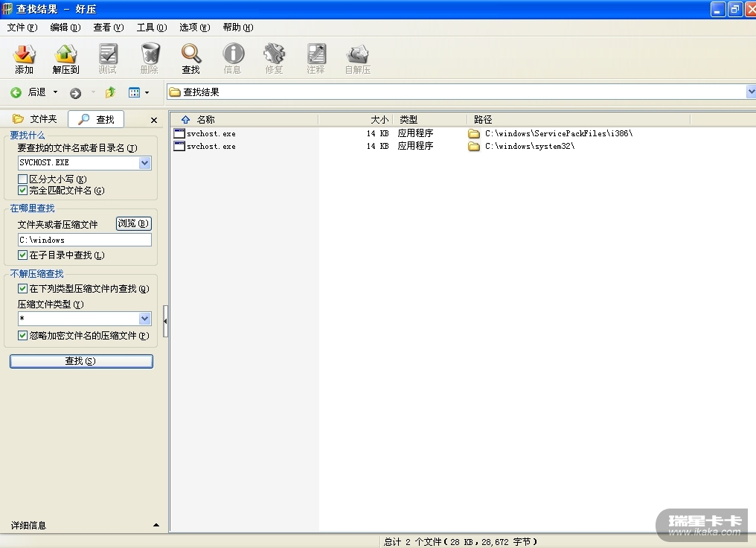Image resolution: width=756 pixels, height=548 pixels.
Task: Toggle 区分大小写 checkbox
Action: (22, 179)
